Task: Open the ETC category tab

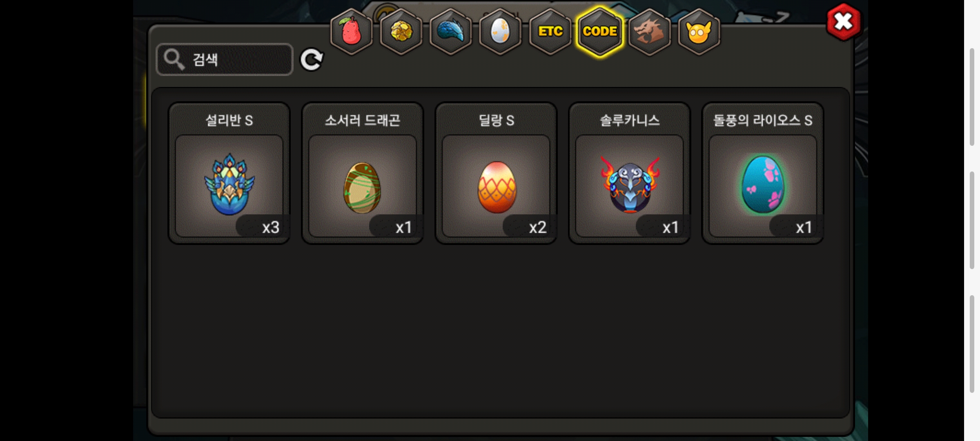Action: (x=550, y=32)
